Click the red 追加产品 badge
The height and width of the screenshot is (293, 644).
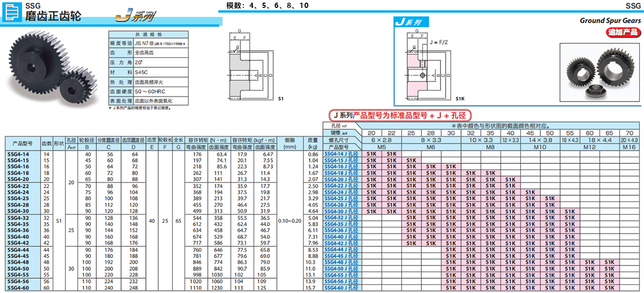[623, 32]
